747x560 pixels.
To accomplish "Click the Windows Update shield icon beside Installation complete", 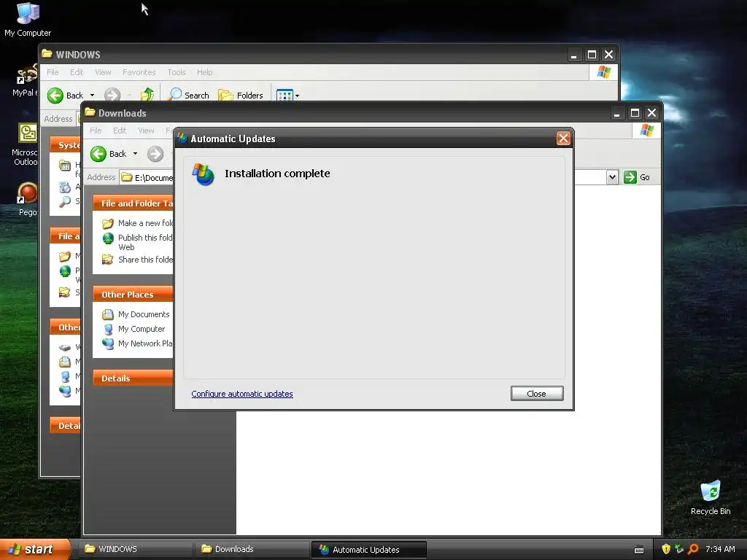I will pyautogui.click(x=204, y=174).
